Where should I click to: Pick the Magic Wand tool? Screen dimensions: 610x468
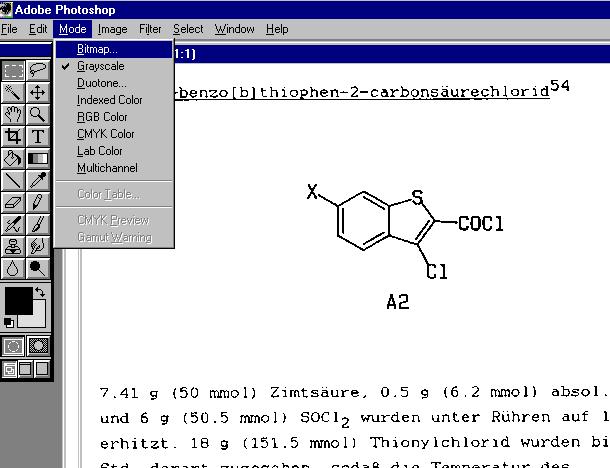click(x=14, y=92)
